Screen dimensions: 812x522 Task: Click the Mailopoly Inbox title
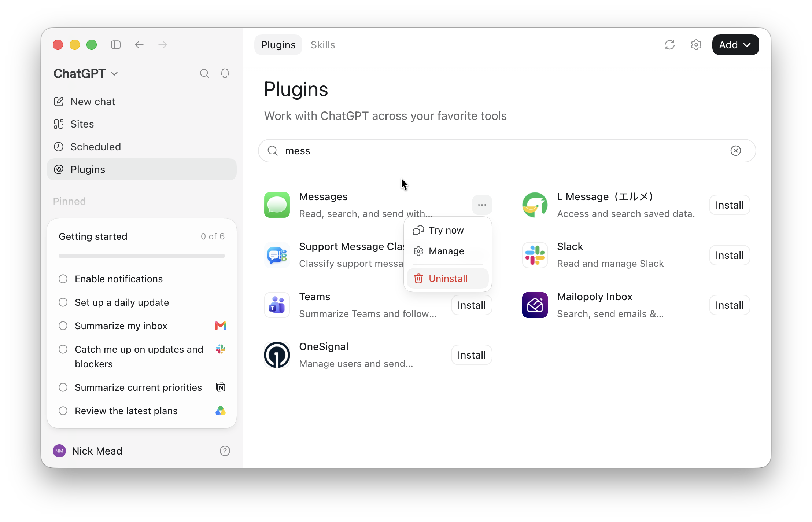(595, 297)
